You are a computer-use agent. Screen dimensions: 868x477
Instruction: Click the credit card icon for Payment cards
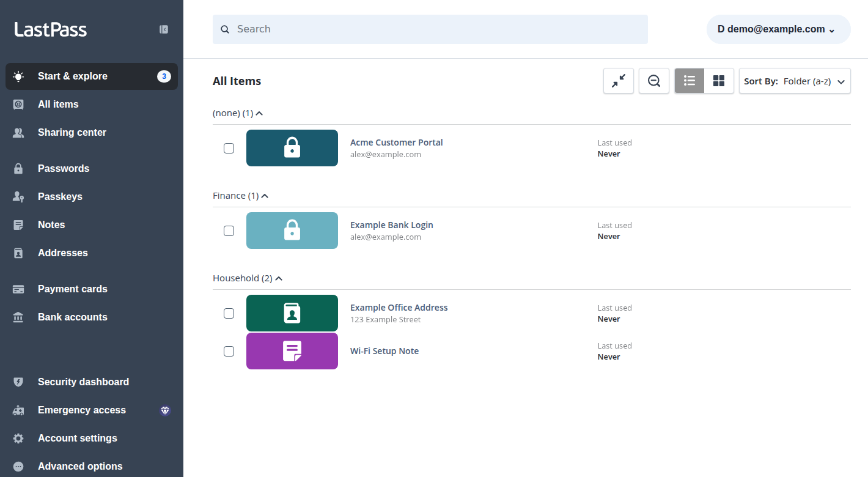point(18,289)
